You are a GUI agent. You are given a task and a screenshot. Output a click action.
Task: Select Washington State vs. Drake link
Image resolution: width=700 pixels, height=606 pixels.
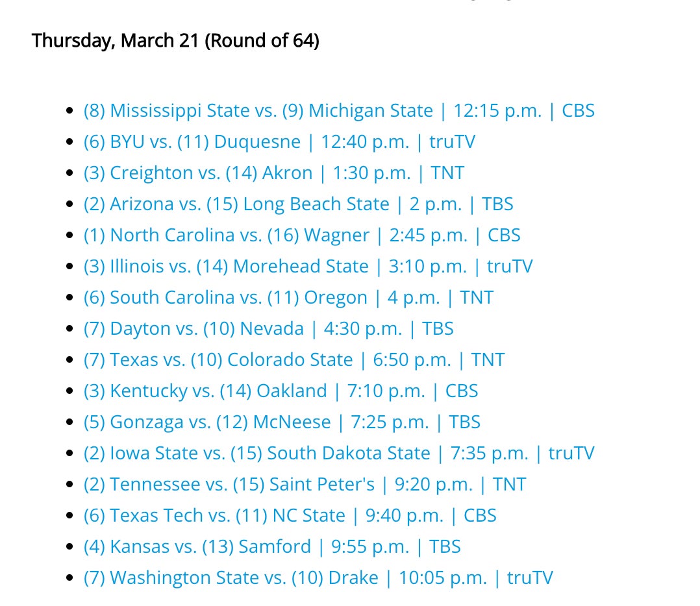tap(318, 578)
